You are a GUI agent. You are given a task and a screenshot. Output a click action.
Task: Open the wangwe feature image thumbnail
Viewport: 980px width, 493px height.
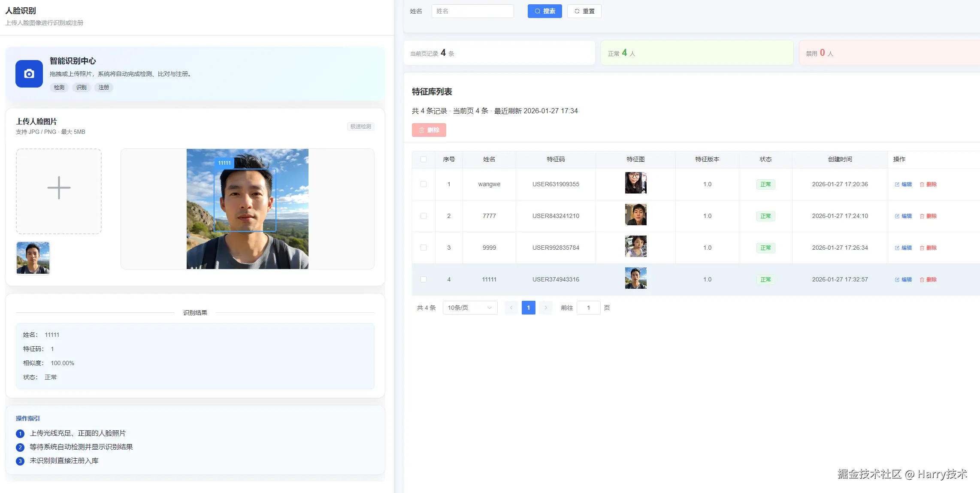click(635, 183)
